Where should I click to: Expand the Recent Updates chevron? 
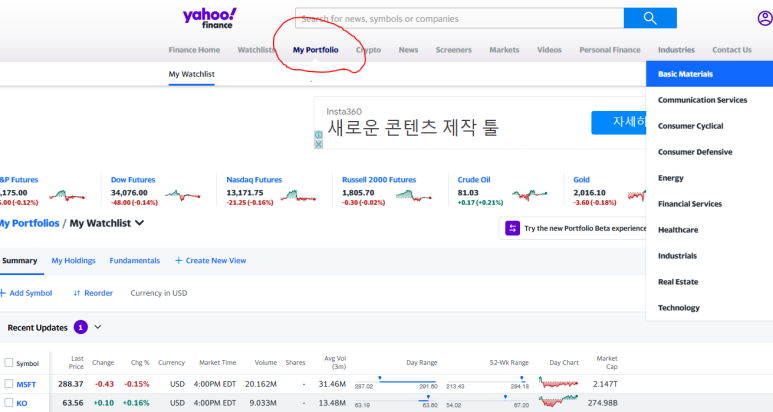[98, 327]
